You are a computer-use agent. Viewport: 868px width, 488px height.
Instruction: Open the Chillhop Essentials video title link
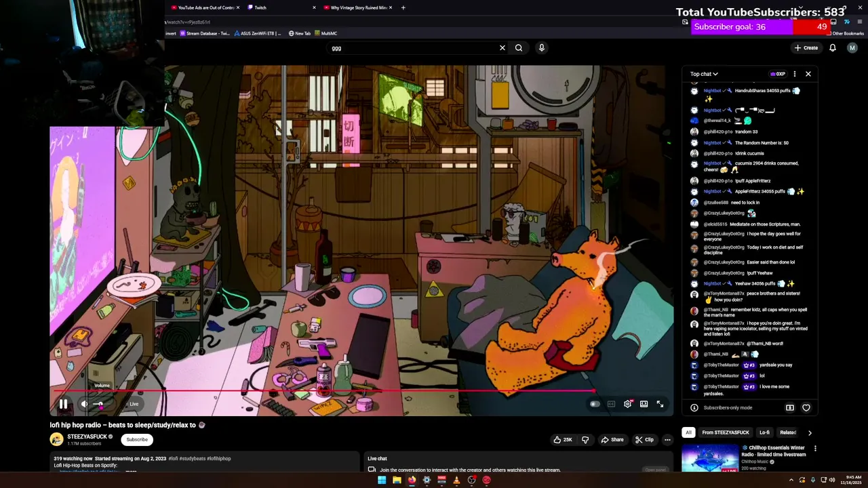pyautogui.click(x=774, y=451)
